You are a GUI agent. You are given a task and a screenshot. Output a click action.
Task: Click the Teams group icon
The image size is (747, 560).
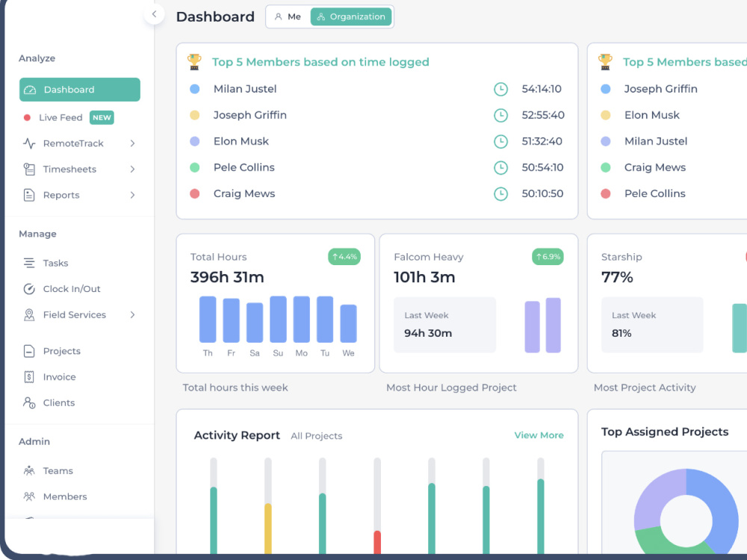pos(29,470)
